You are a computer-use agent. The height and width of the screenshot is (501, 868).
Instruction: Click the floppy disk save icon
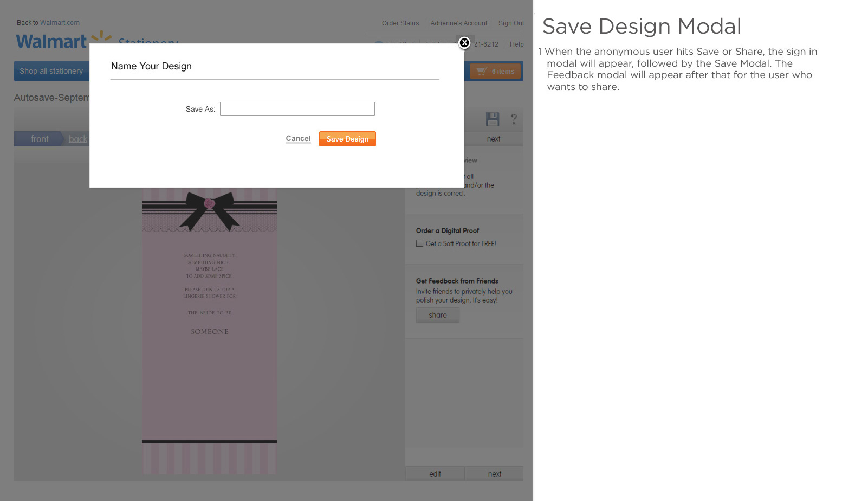pos(493,119)
